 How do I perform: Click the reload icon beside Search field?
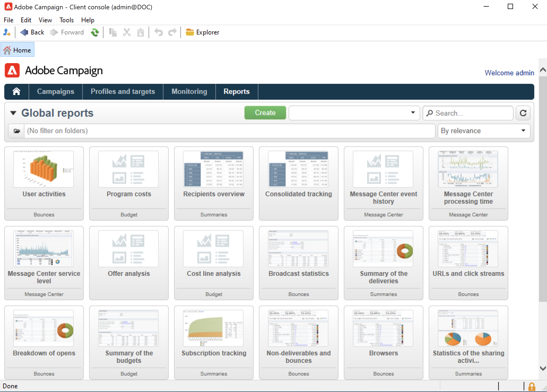(x=523, y=113)
